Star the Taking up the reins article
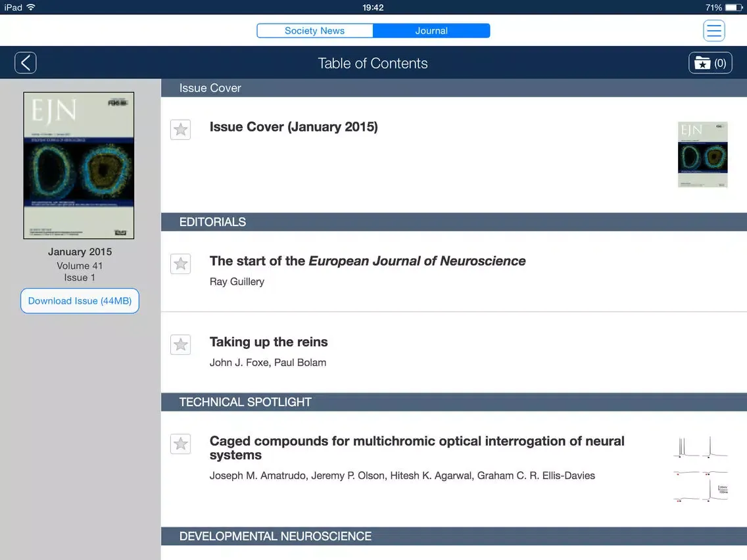This screenshot has height=560, width=747. [181, 345]
